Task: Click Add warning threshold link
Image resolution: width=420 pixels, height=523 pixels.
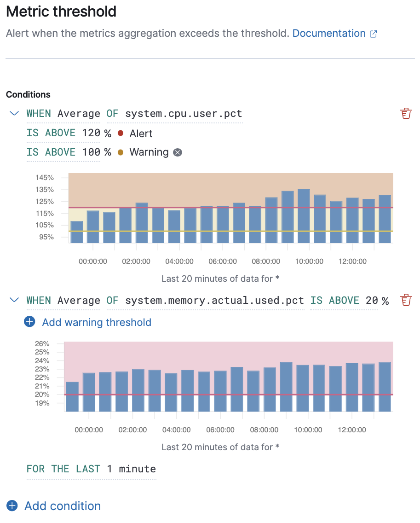Action: click(97, 322)
